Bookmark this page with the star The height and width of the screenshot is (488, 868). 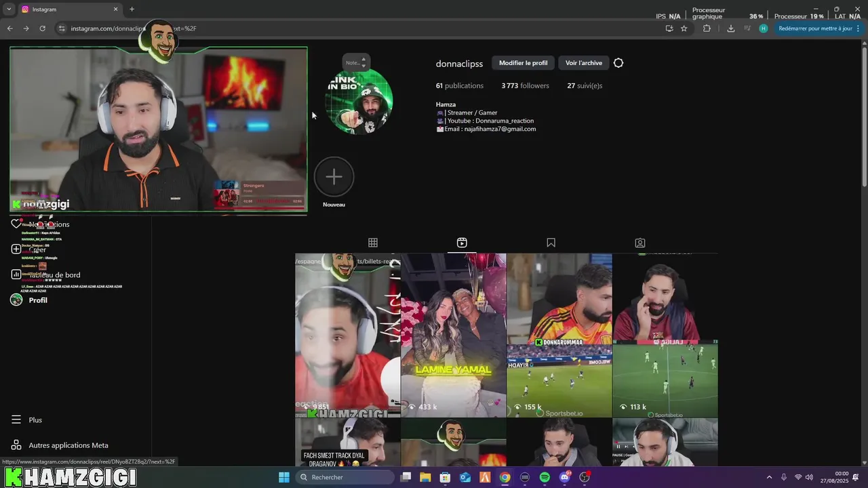point(684,28)
